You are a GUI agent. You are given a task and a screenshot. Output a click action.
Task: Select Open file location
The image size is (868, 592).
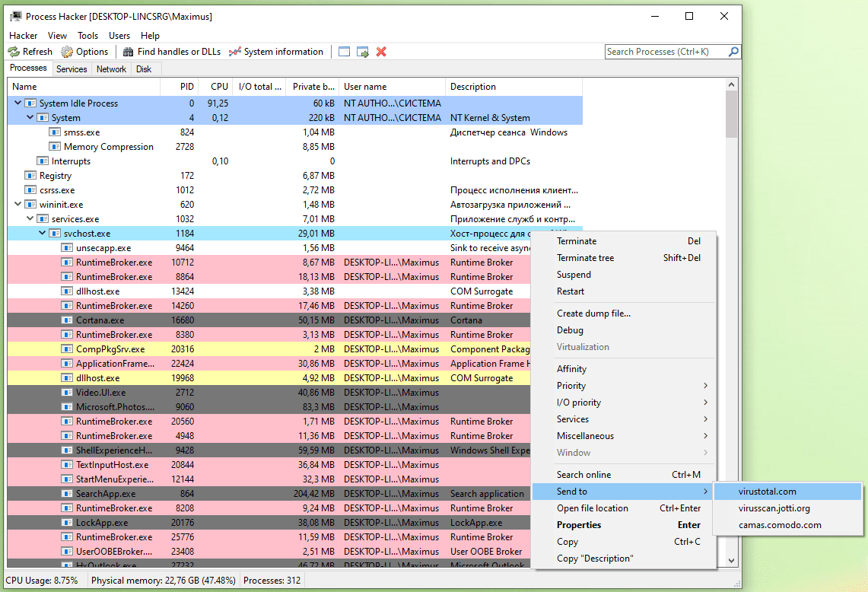624,508
